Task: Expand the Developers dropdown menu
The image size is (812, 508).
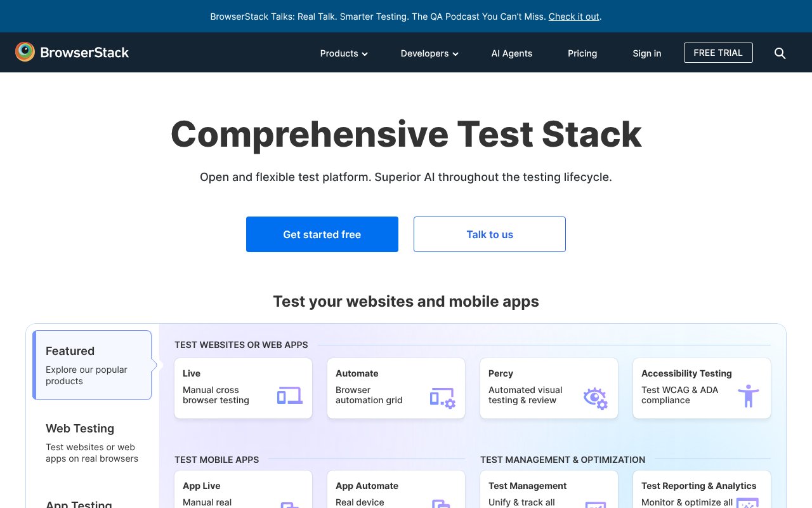Action: click(x=429, y=53)
